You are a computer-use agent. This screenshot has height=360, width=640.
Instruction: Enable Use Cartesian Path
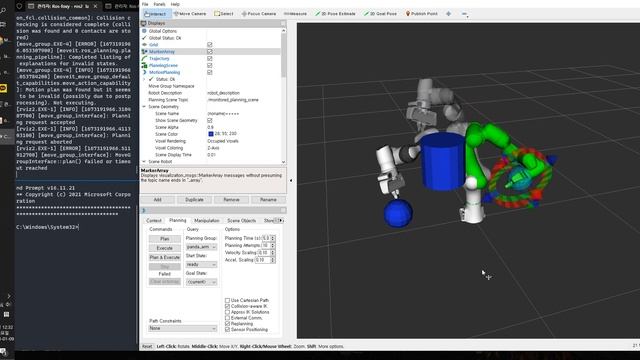(x=227, y=300)
